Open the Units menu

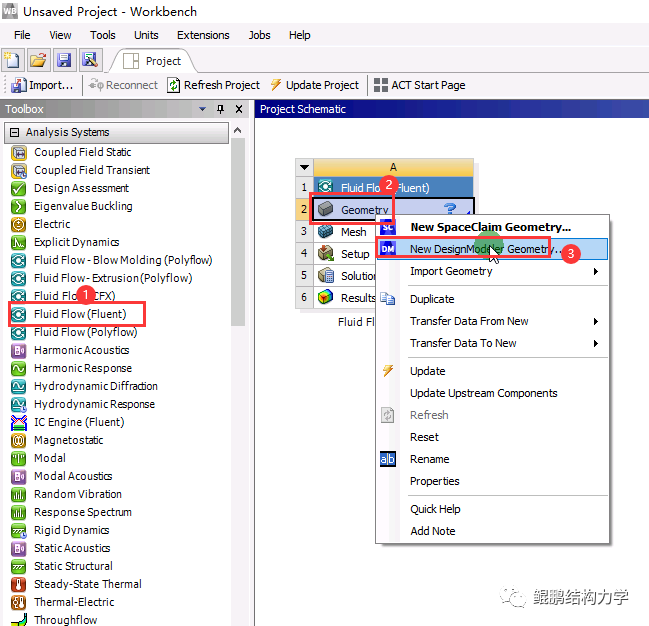click(x=146, y=35)
